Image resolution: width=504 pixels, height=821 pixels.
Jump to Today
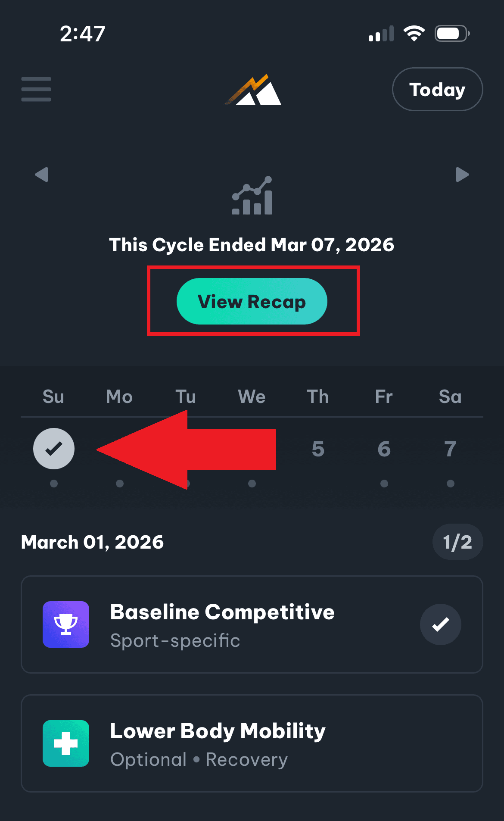(437, 89)
